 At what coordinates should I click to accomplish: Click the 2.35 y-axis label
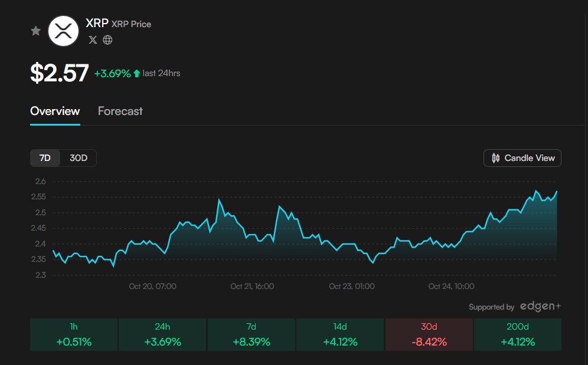coord(38,259)
